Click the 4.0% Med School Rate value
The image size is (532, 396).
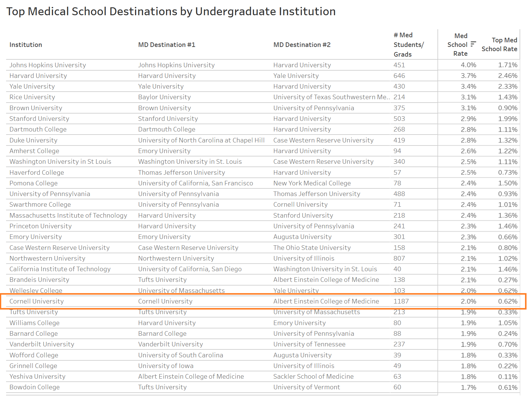click(468, 65)
